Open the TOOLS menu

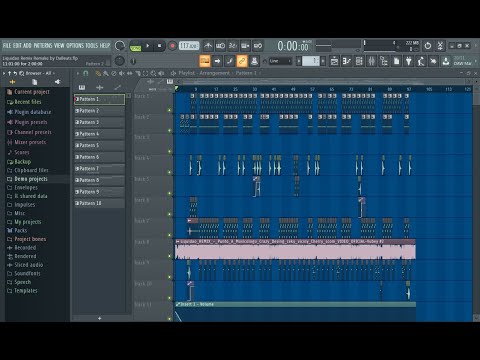pyautogui.click(x=92, y=46)
